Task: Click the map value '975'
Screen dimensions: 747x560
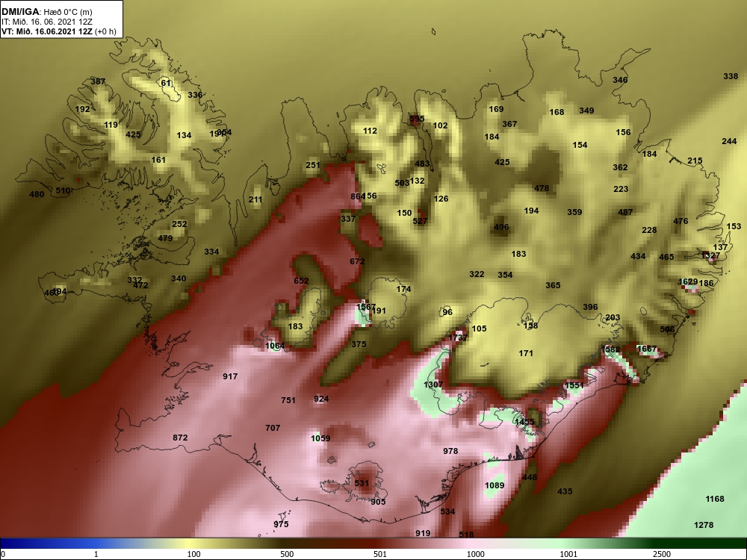Action: point(281,524)
